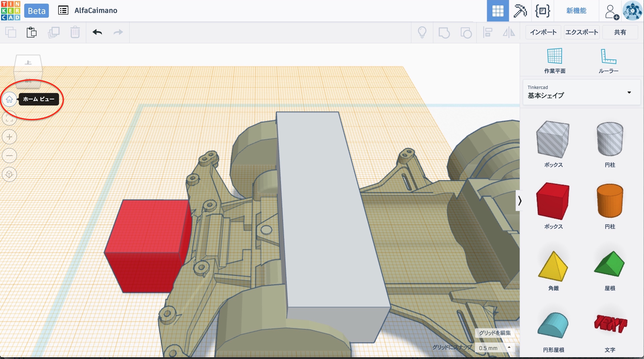Click the エクスポート button
Image resolution: width=644 pixels, height=359 pixels.
[x=581, y=32]
